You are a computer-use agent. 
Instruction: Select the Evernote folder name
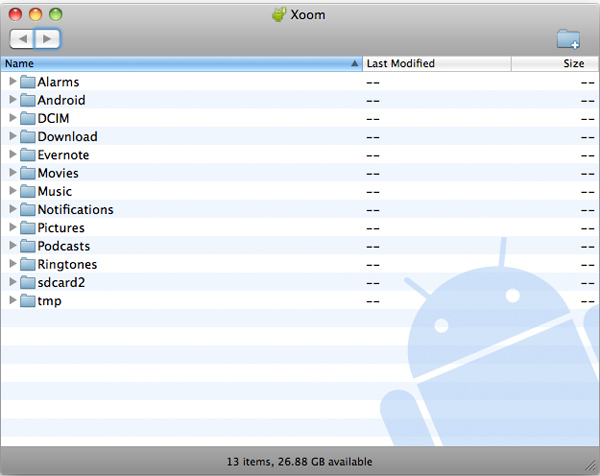coord(63,155)
